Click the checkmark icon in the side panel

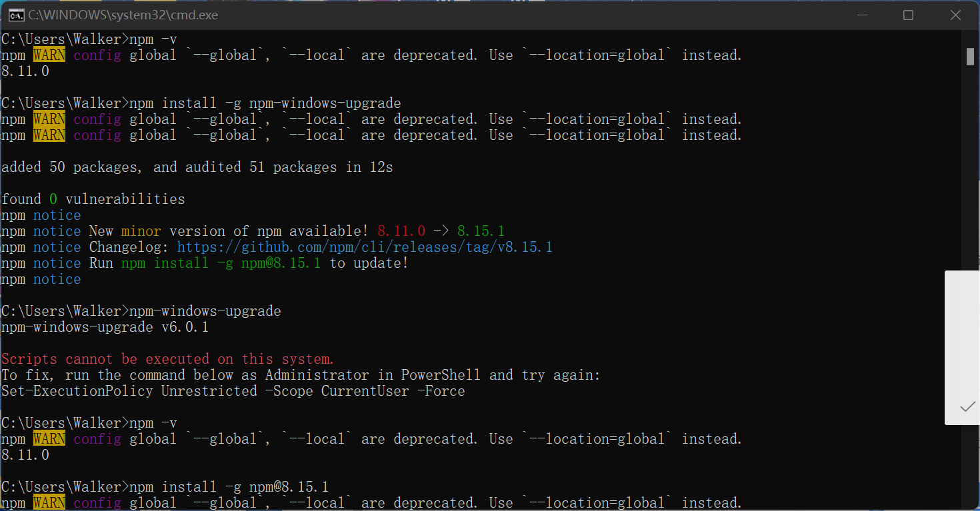click(x=967, y=406)
